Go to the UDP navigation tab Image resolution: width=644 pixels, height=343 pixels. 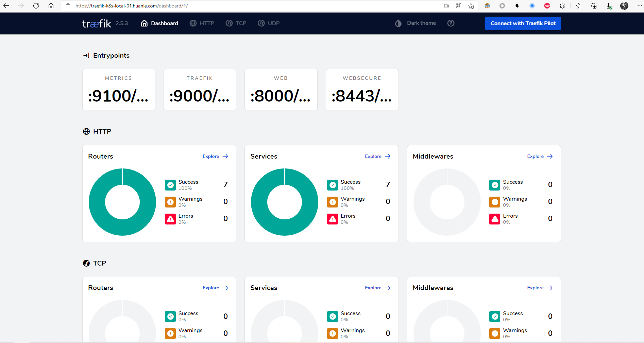[x=269, y=23]
